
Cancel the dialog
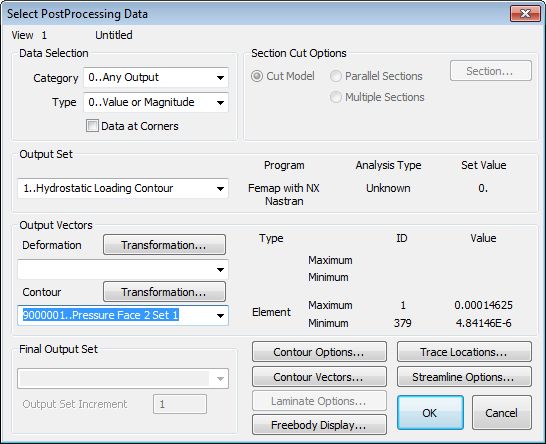point(502,413)
